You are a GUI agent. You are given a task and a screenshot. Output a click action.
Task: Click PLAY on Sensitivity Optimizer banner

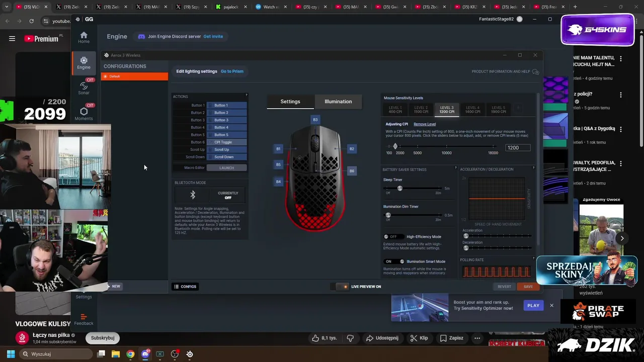pos(533,306)
